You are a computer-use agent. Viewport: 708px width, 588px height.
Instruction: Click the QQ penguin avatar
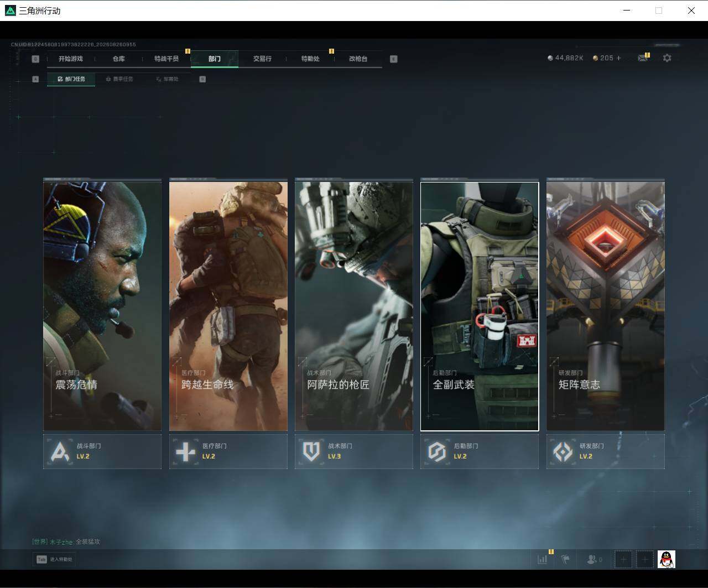667,559
